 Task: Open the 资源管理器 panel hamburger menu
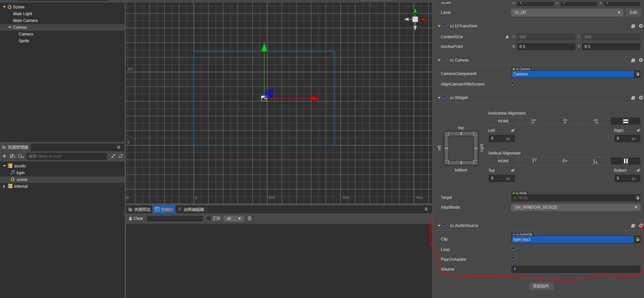(119, 147)
